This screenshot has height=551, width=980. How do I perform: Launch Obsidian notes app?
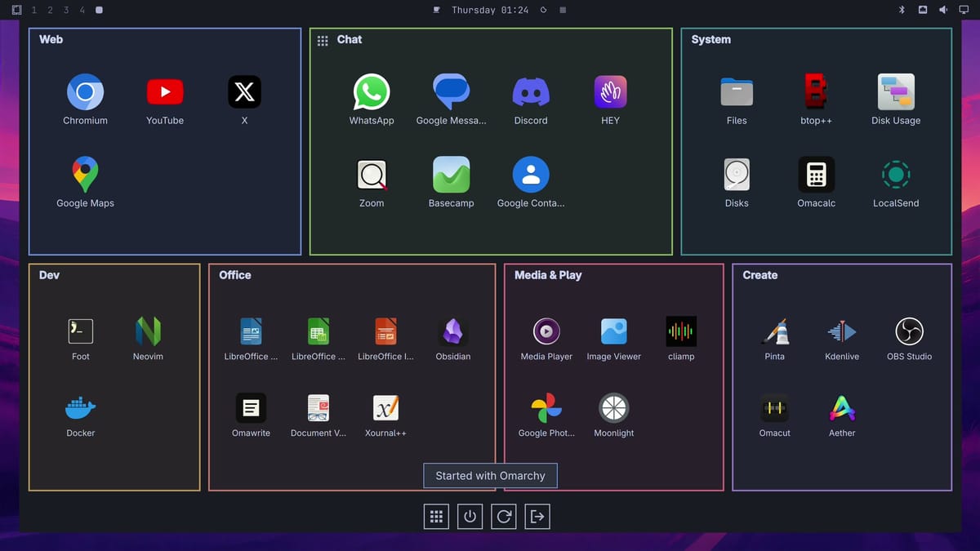pyautogui.click(x=453, y=331)
